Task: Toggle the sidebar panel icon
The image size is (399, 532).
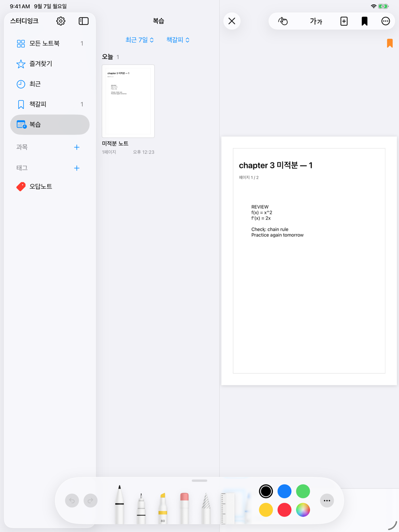Action: coord(84,21)
